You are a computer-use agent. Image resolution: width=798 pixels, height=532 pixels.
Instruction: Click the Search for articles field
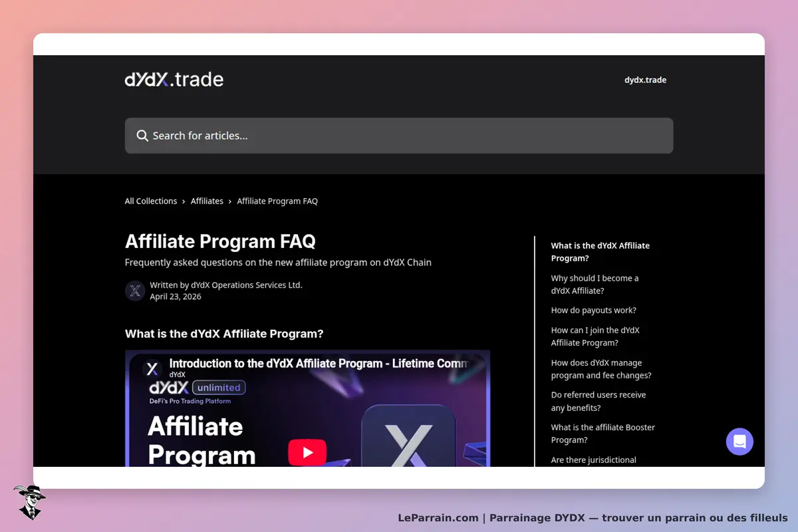tap(399, 136)
